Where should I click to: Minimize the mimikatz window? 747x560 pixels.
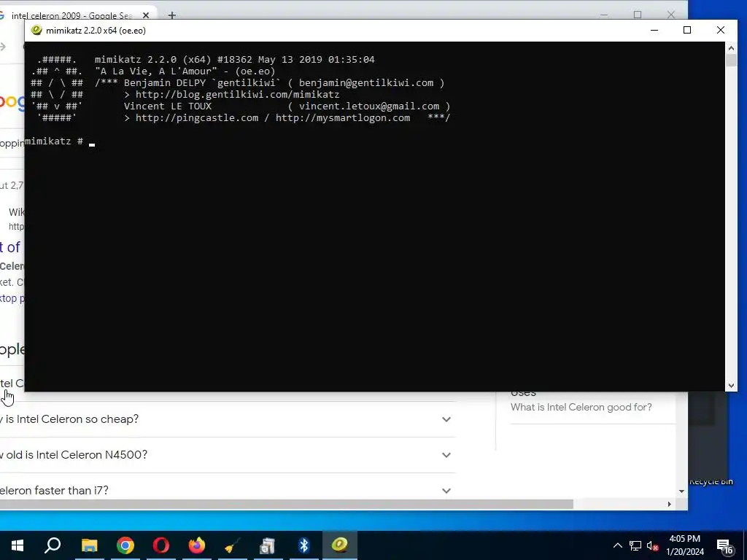click(654, 30)
